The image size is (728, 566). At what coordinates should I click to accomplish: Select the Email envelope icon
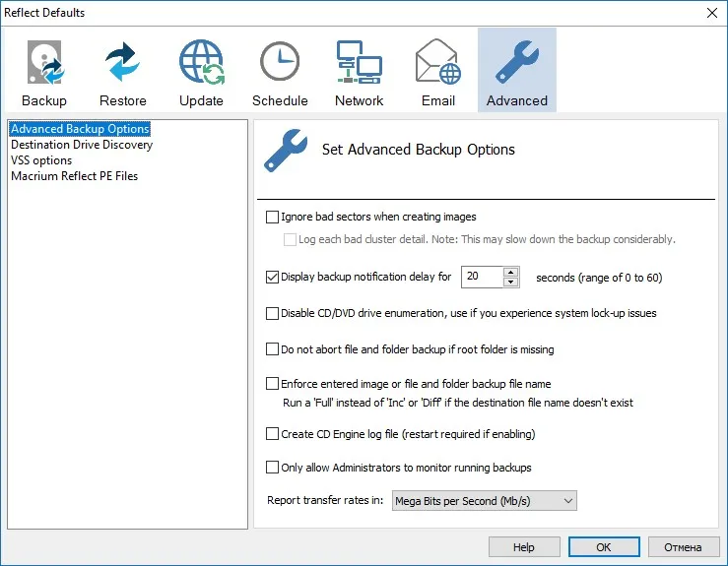[437, 62]
